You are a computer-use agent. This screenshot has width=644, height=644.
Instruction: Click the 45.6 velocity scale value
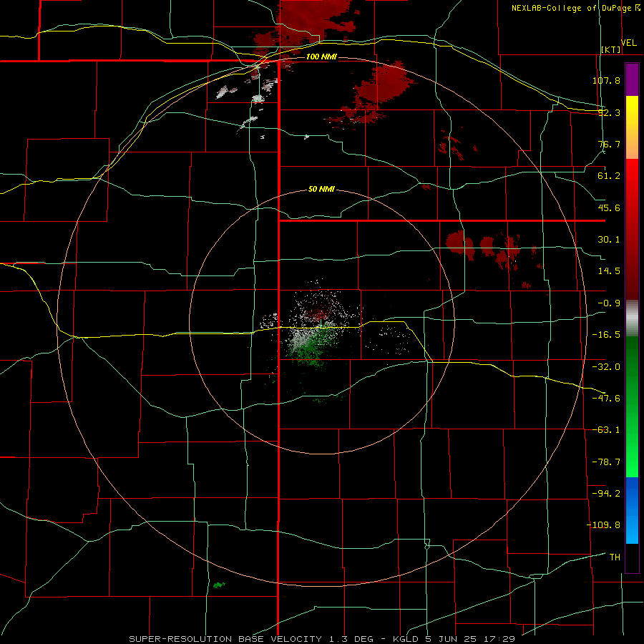tap(609, 208)
